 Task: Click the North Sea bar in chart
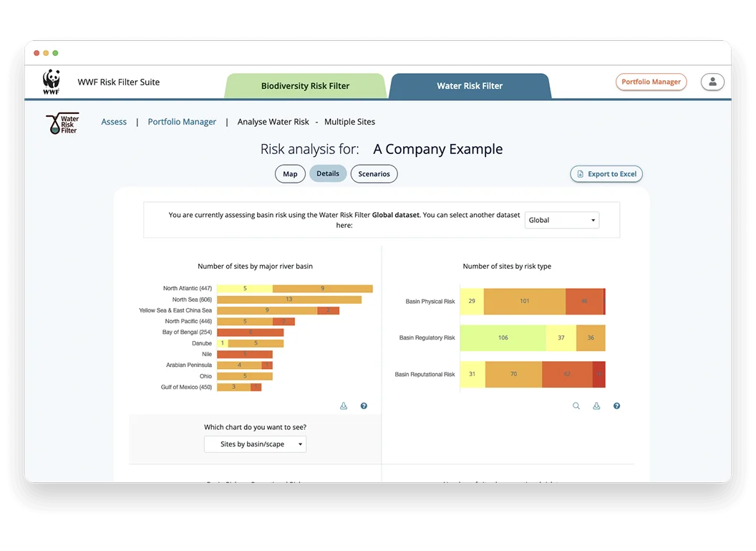(289, 300)
